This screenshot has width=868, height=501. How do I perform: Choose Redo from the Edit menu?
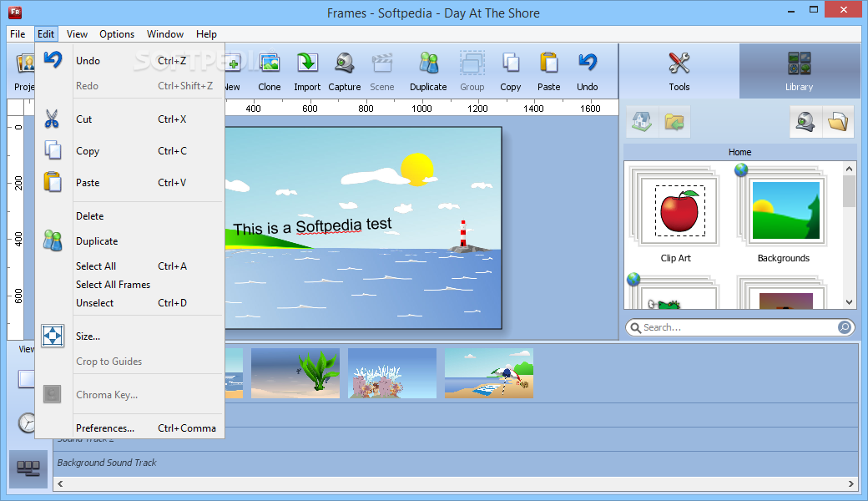pos(130,86)
